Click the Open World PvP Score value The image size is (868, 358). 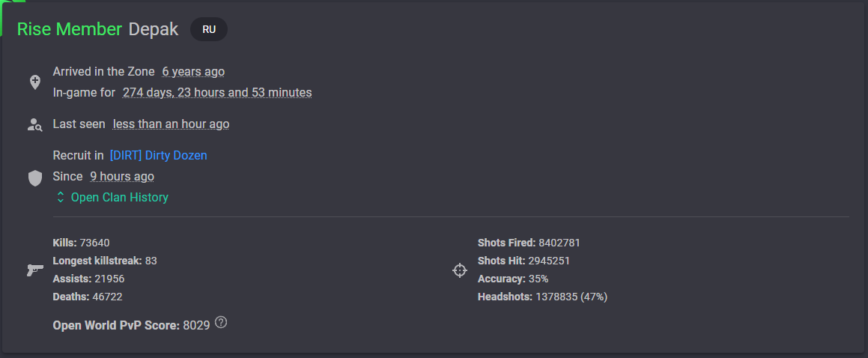[x=196, y=325]
